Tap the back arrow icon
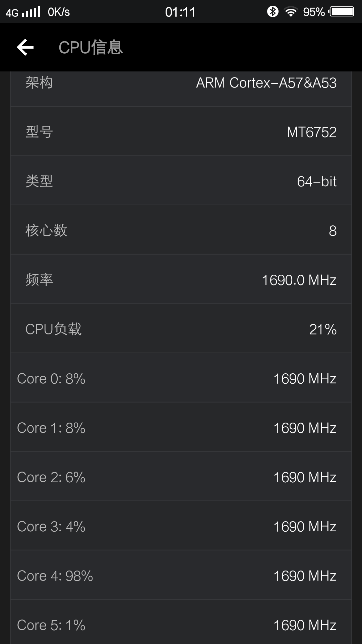 coord(25,47)
